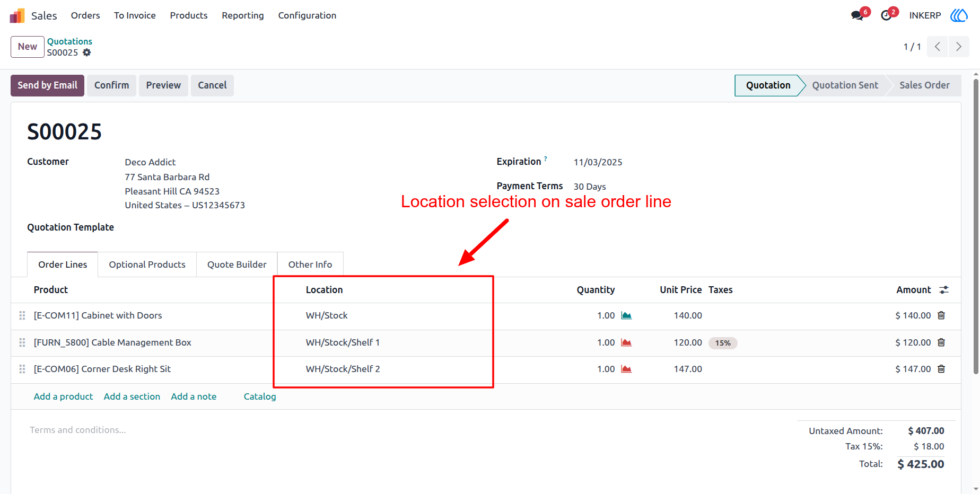Show forecast chart for Corner Desk Right Sit
This screenshot has width=980, height=494.
pos(626,369)
